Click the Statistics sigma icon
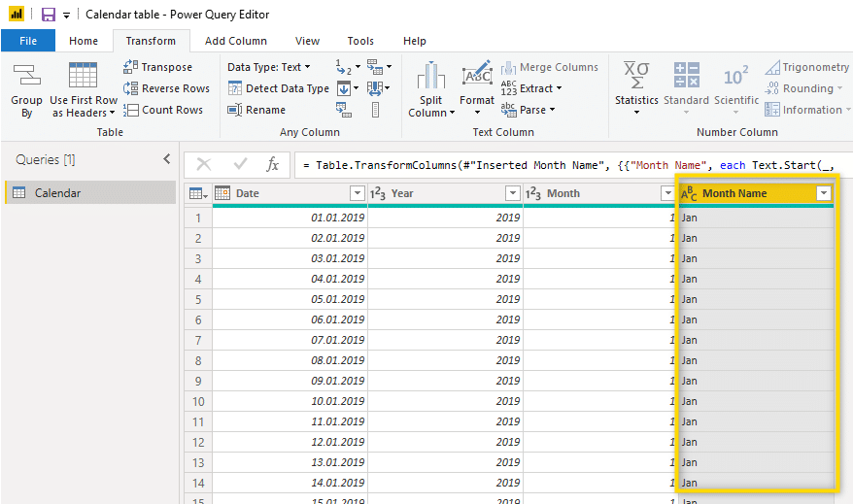Screen dimensions: 853x504 pyautogui.click(x=636, y=76)
